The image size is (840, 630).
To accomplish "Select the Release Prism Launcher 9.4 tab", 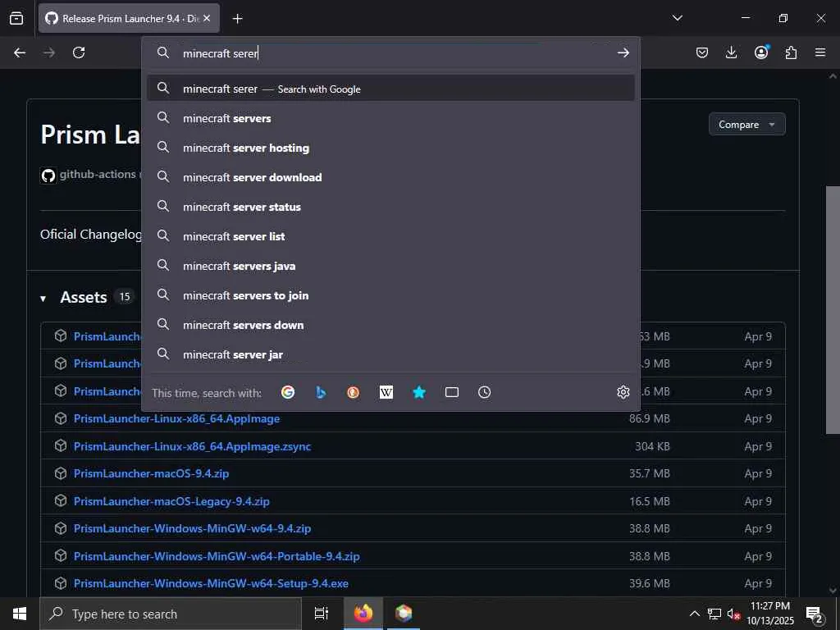I will tap(129, 18).
